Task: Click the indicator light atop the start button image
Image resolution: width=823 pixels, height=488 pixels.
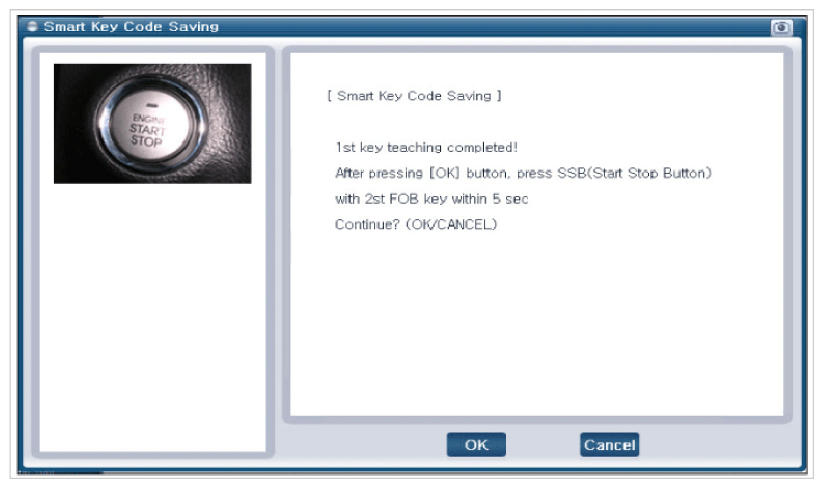Action: (150, 101)
